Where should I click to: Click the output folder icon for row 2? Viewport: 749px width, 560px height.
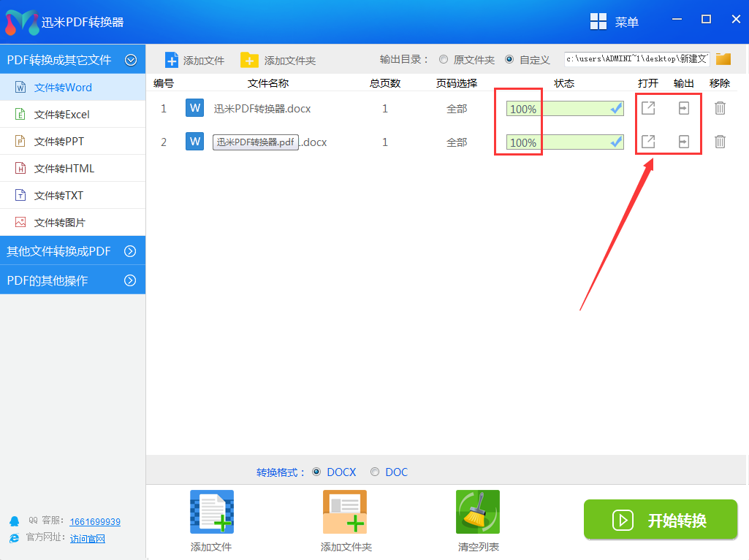[683, 142]
